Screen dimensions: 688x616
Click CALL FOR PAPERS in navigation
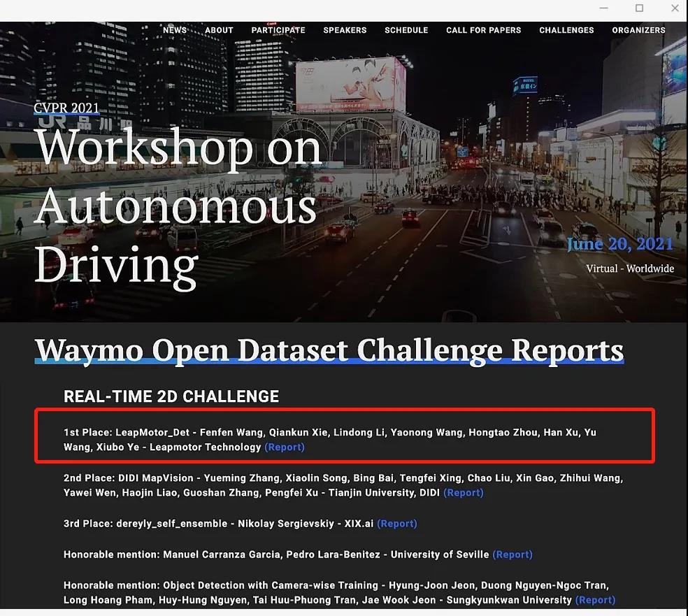(484, 30)
